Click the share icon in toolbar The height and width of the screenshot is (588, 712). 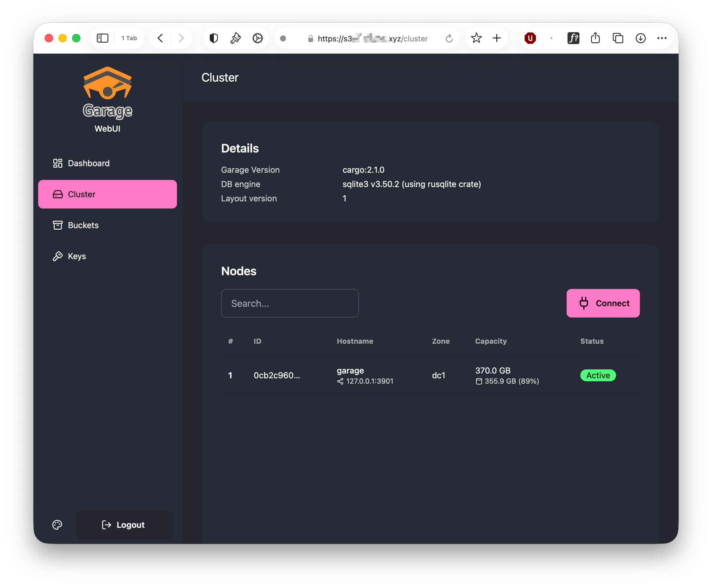point(595,38)
